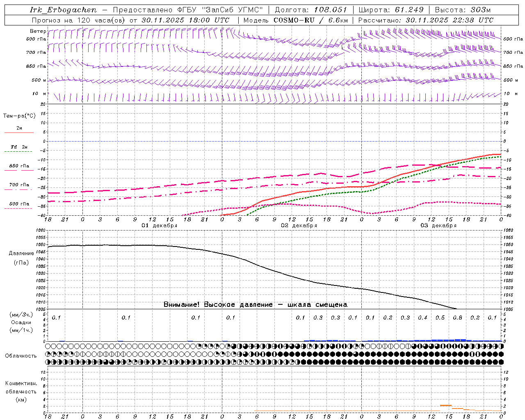Click the orange convective cloud bar
Image resolution: width=525 pixels, height=420 pixels.
click(x=446, y=405)
